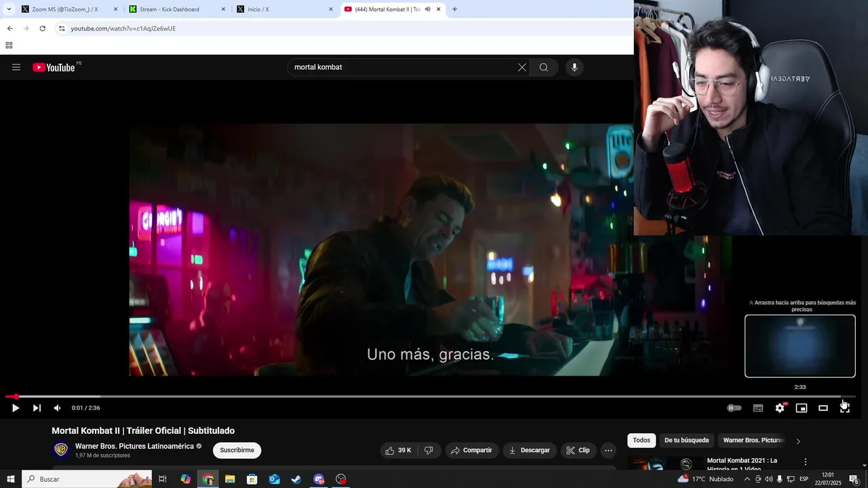
Task: Close the Mortal Kombat II YouTube tab
Action: click(x=439, y=9)
